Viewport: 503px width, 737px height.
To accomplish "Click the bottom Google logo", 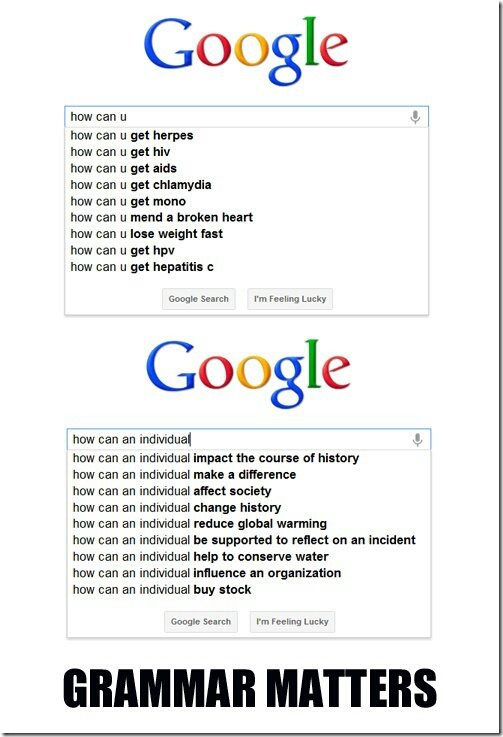I will point(248,373).
